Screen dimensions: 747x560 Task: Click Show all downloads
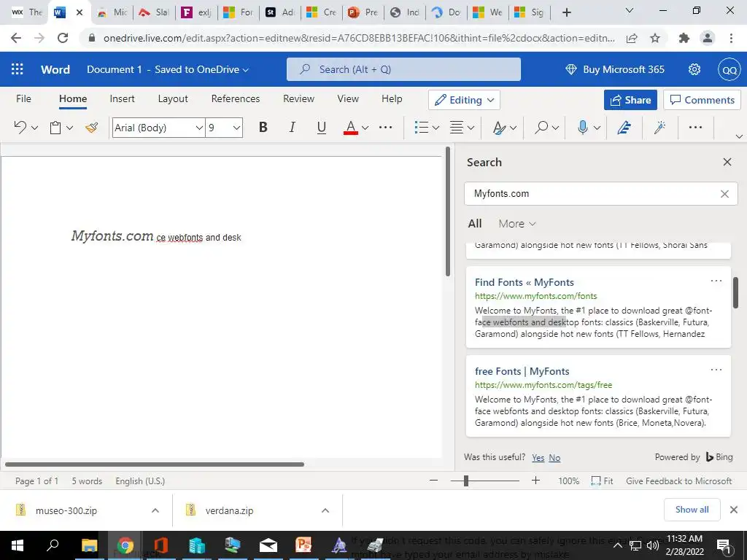[x=692, y=510]
